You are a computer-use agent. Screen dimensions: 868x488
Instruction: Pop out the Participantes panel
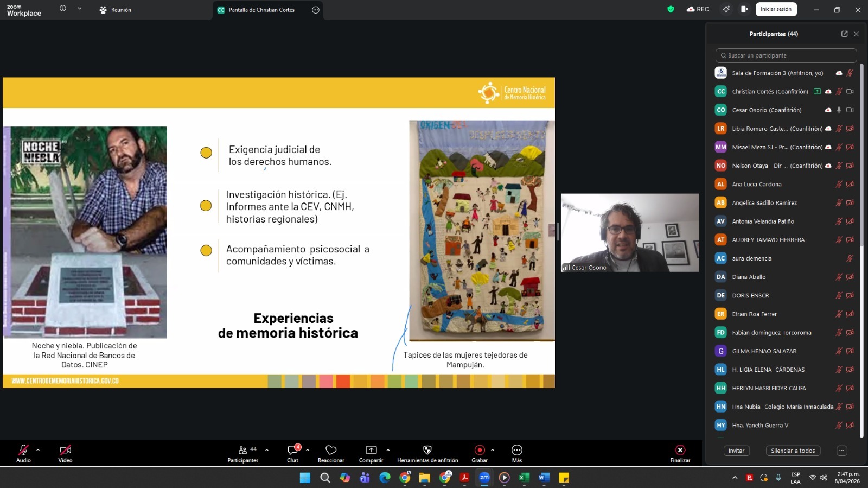coord(844,34)
